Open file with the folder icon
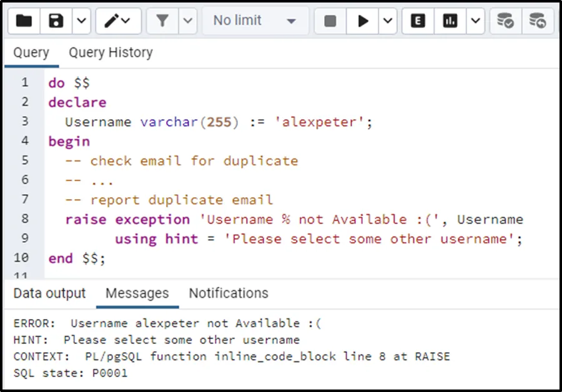The width and height of the screenshot is (562, 392). 24,21
